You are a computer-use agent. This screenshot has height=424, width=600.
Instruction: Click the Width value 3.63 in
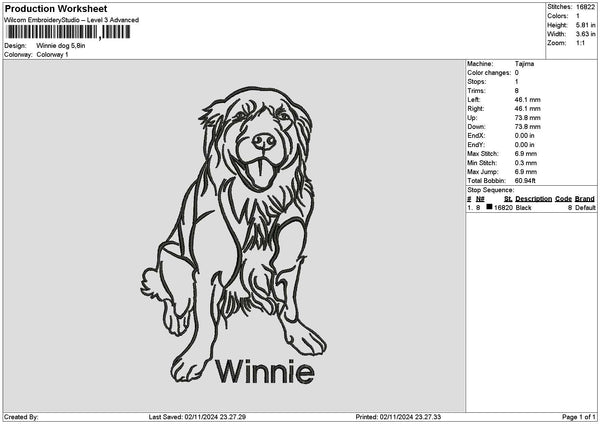(x=585, y=34)
